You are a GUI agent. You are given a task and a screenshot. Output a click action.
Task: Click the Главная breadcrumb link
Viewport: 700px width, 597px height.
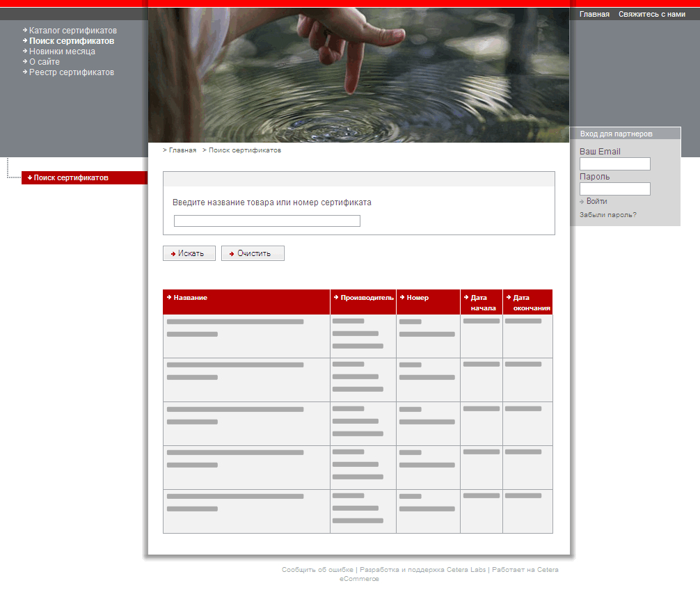click(182, 150)
